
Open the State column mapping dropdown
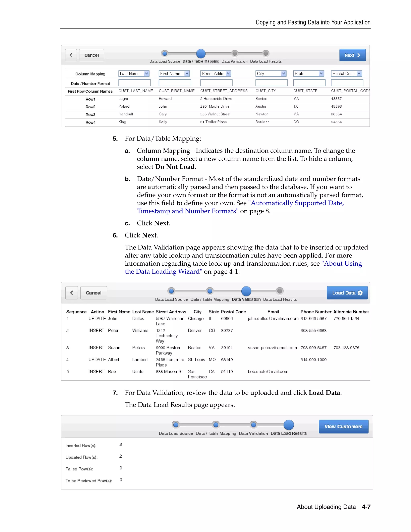[309, 73]
